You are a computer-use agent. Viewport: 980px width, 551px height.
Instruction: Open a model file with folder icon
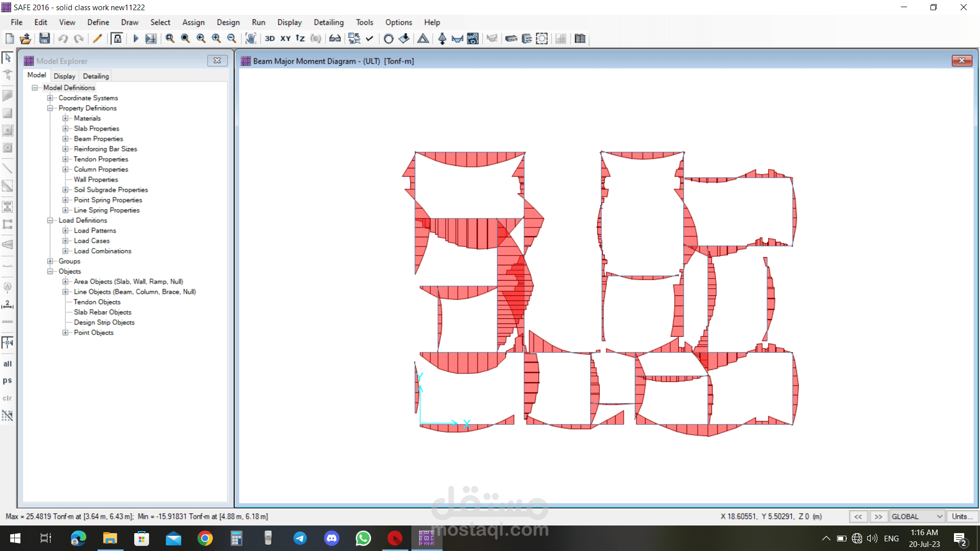coord(26,38)
